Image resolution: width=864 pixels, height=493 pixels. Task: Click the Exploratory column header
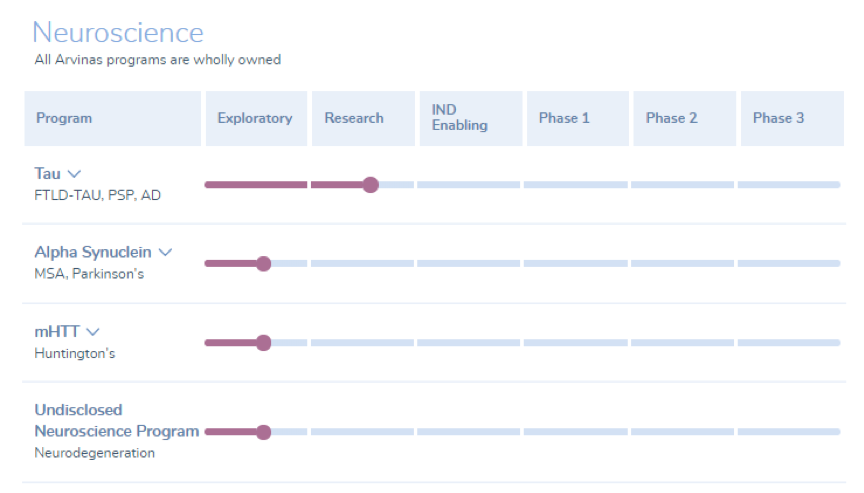point(255,118)
